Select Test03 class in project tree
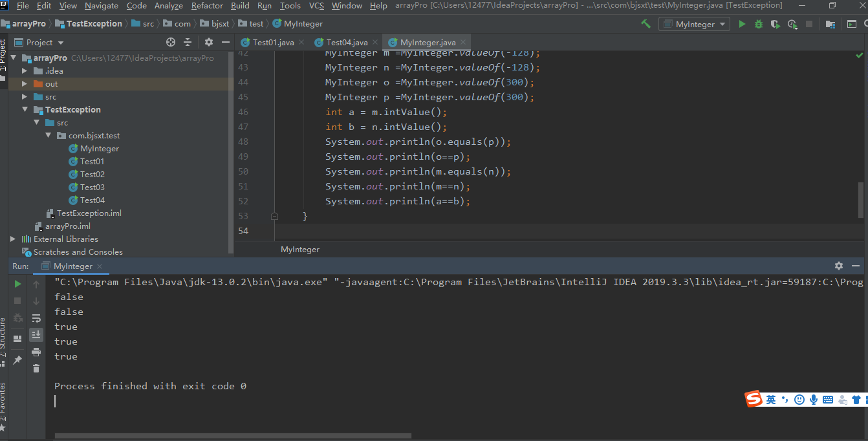Screen dimensions: 868x441 92,187
